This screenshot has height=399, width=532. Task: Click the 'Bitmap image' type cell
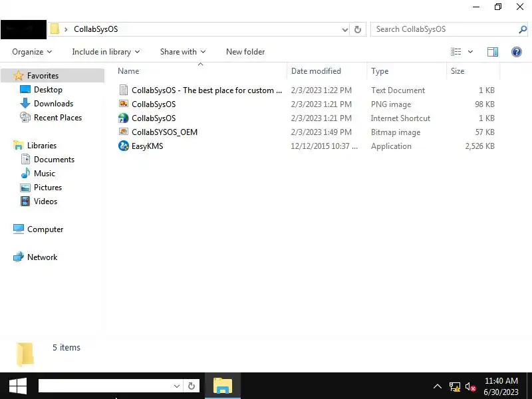click(396, 132)
